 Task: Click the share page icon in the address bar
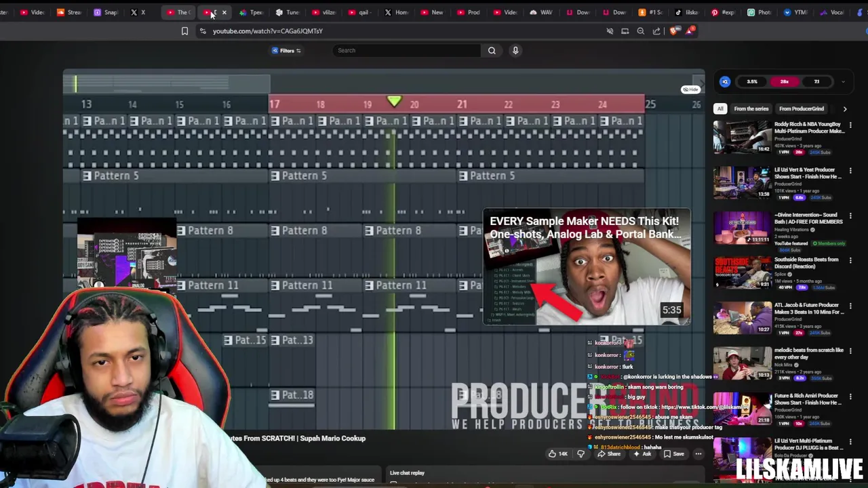point(656,31)
